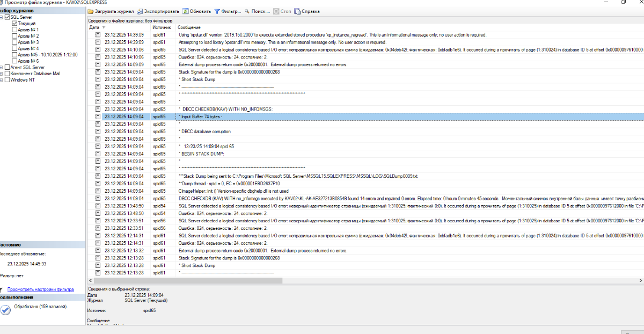Open the Фильтр... dialog from toolbar
The height and width of the screenshot is (334, 644).
(x=228, y=11)
